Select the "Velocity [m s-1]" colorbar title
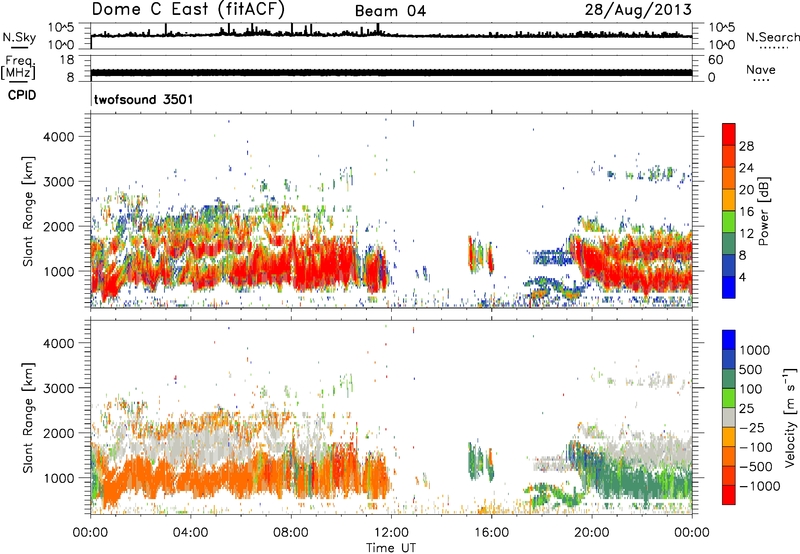This screenshot has width=800, height=554. point(790,417)
